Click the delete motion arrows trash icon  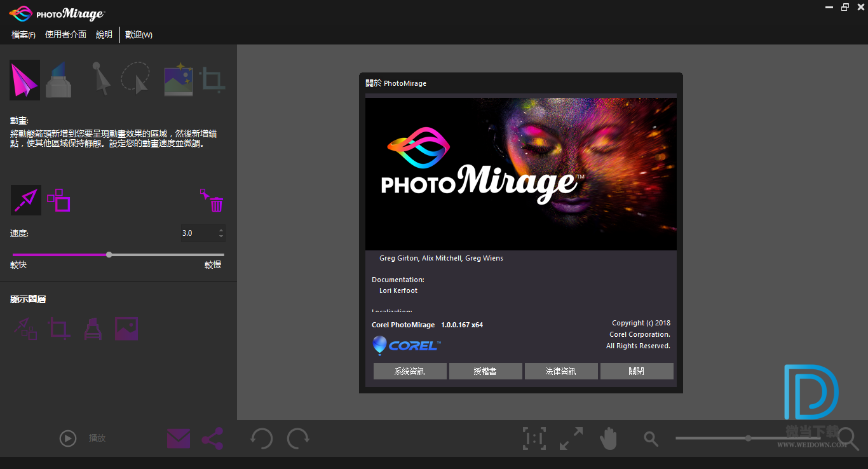click(212, 200)
